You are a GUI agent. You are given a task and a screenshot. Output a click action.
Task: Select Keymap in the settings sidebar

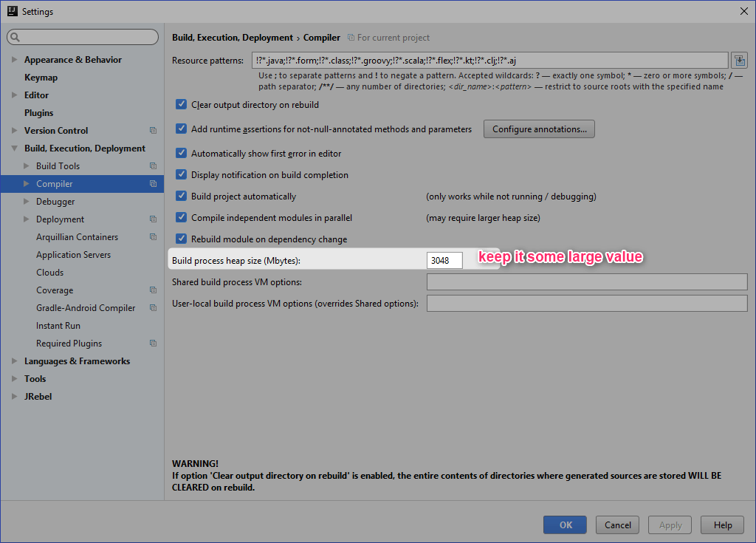click(41, 77)
